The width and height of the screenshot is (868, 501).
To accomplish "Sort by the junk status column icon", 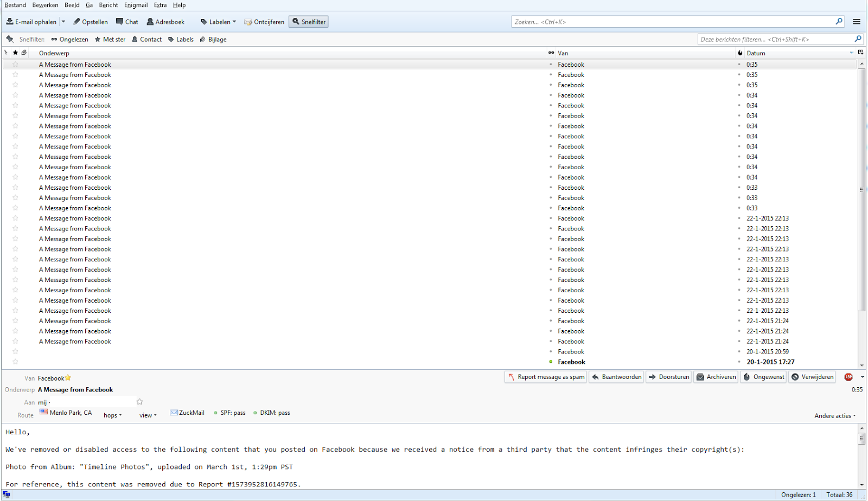I will [x=740, y=53].
